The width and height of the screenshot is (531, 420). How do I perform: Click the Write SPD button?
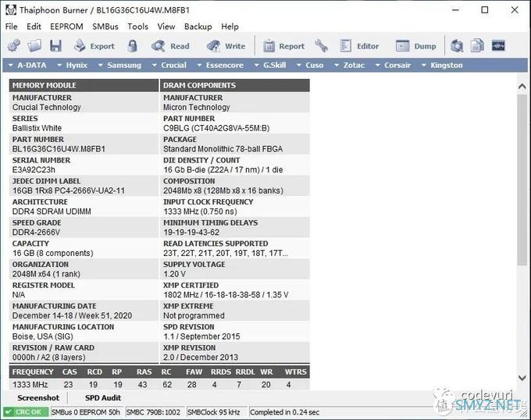[226, 46]
